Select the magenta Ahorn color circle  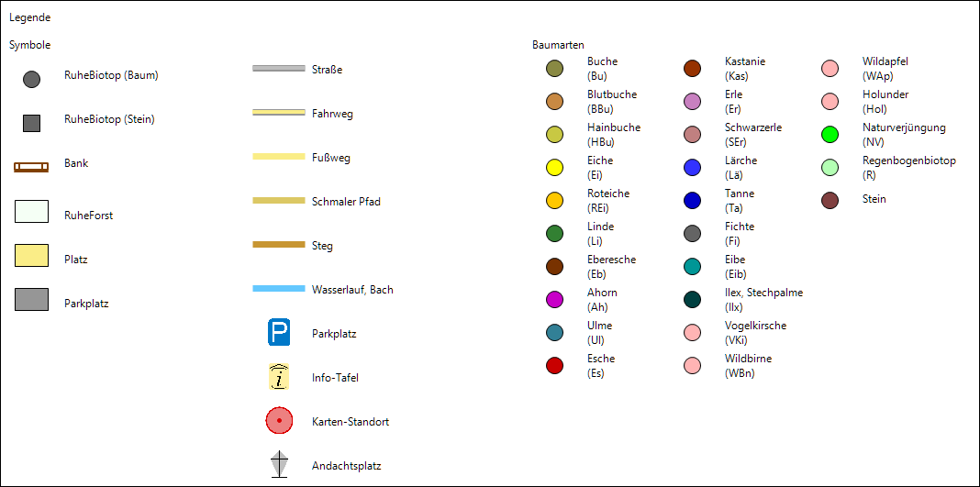point(554,300)
